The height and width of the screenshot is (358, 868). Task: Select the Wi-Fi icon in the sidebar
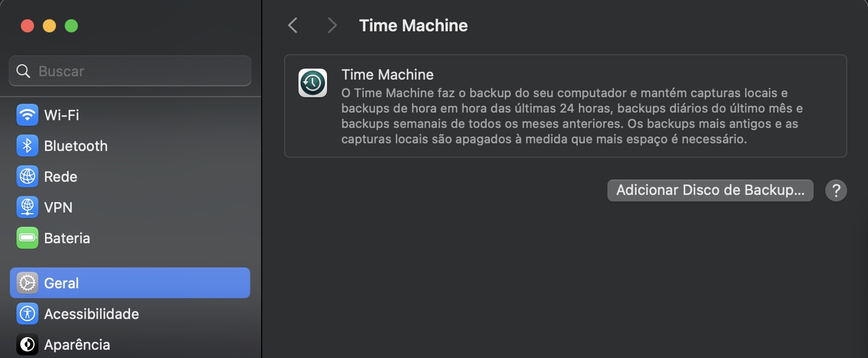[x=26, y=115]
